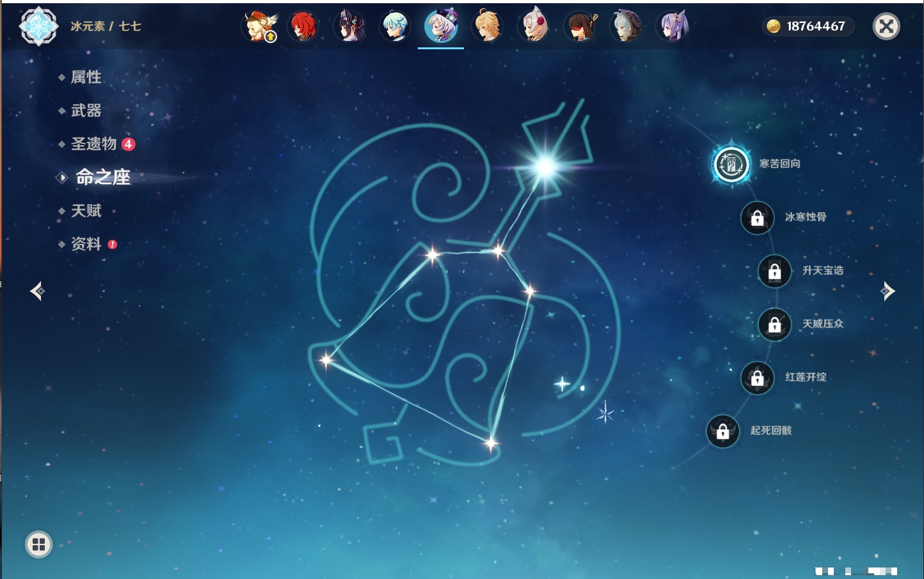Choose the hooded gray-haired Razor avatar

[x=626, y=26]
